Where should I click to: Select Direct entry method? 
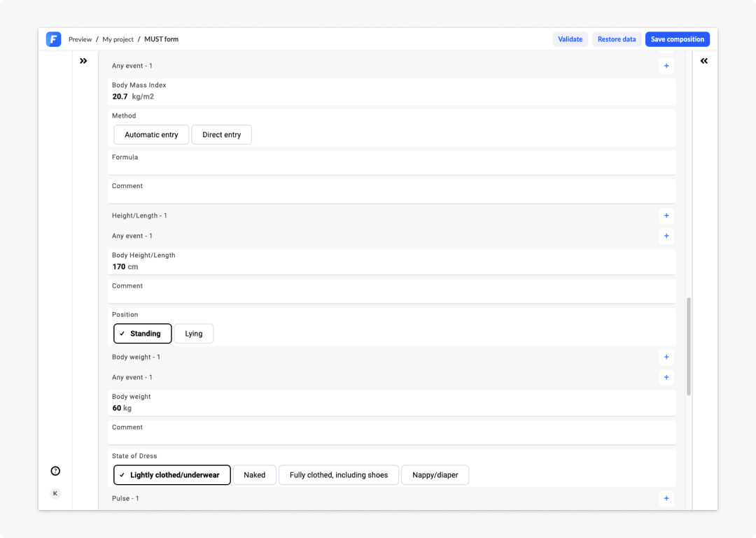click(x=222, y=134)
